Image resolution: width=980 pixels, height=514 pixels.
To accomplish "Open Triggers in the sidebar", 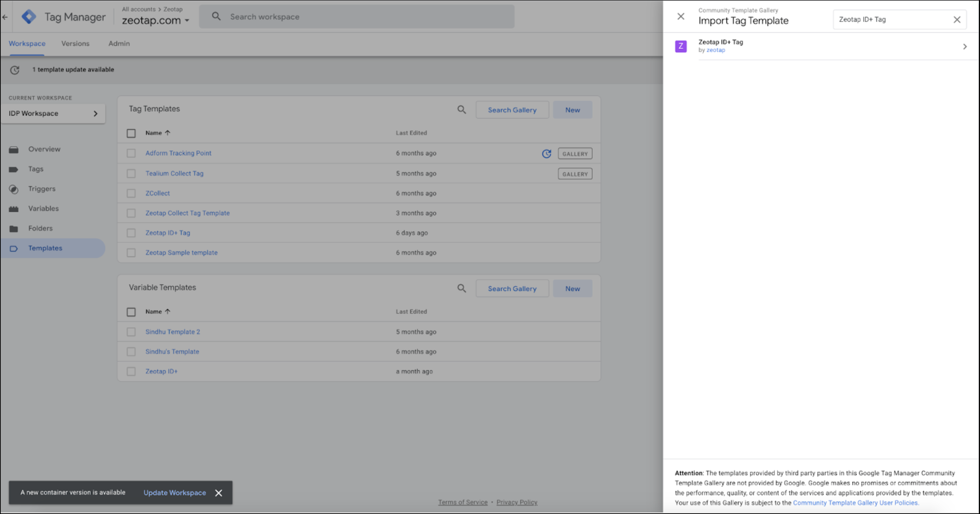I will coord(42,189).
